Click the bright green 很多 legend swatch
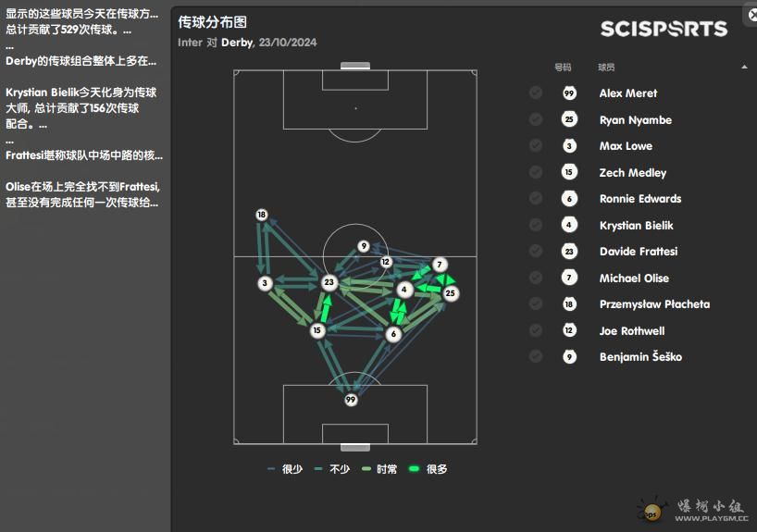This screenshot has height=532, width=757. click(412, 469)
